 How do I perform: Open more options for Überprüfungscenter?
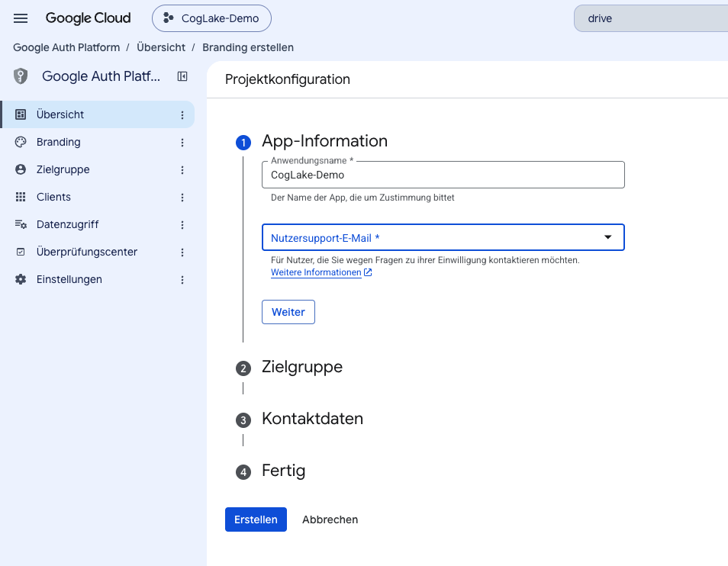coord(182,252)
